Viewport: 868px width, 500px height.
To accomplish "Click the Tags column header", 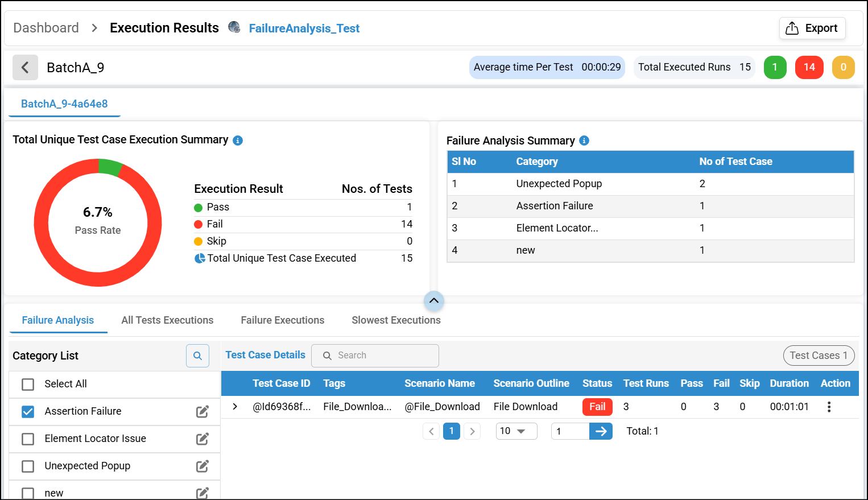I will coord(334,383).
